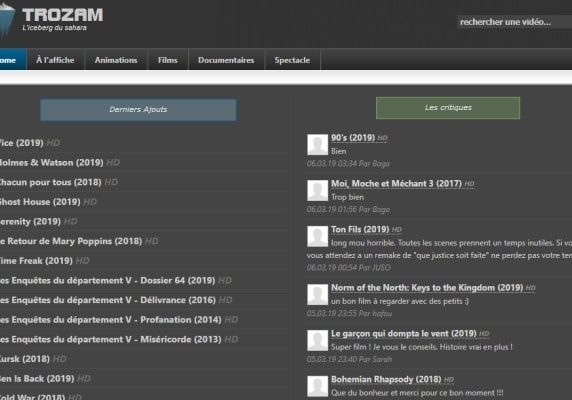Viewport: 572px width, 400px height.
Task: Click the '06.03.19 03:34 Par Bago' timestamp
Action: pyautogui.click(x=348, y=164)
